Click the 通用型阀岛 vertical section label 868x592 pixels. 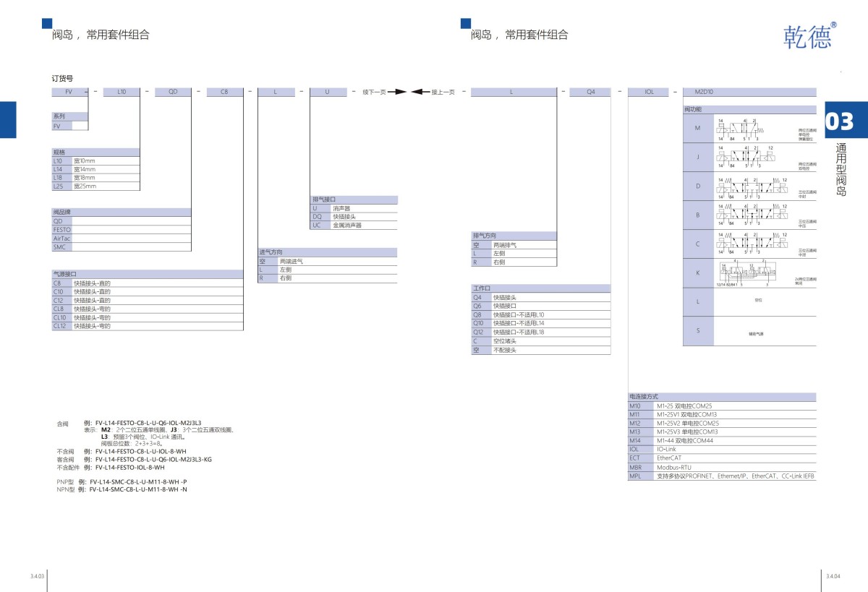click(x=841, y=170)
